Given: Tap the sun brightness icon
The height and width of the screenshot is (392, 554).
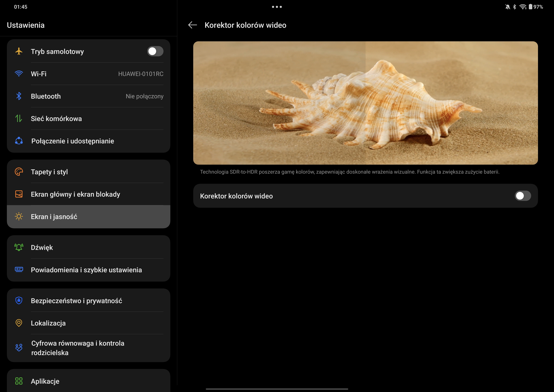Looking at the screenshot, I should point(19,217).
